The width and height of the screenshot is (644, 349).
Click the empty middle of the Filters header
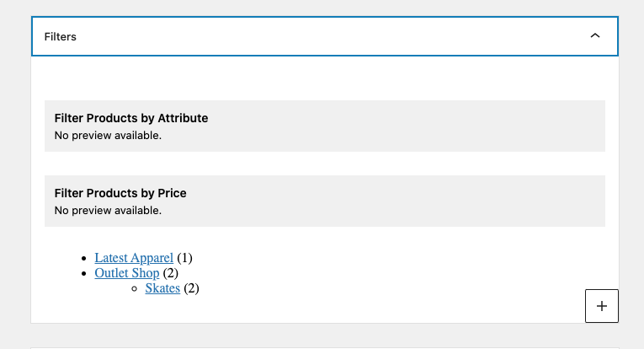point(325,36)
